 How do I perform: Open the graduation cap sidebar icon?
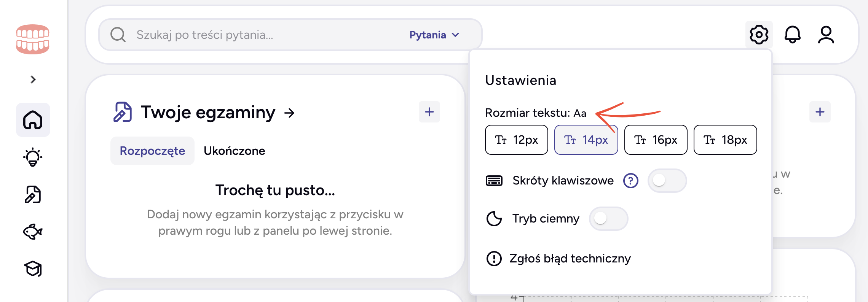click(33, 269)
